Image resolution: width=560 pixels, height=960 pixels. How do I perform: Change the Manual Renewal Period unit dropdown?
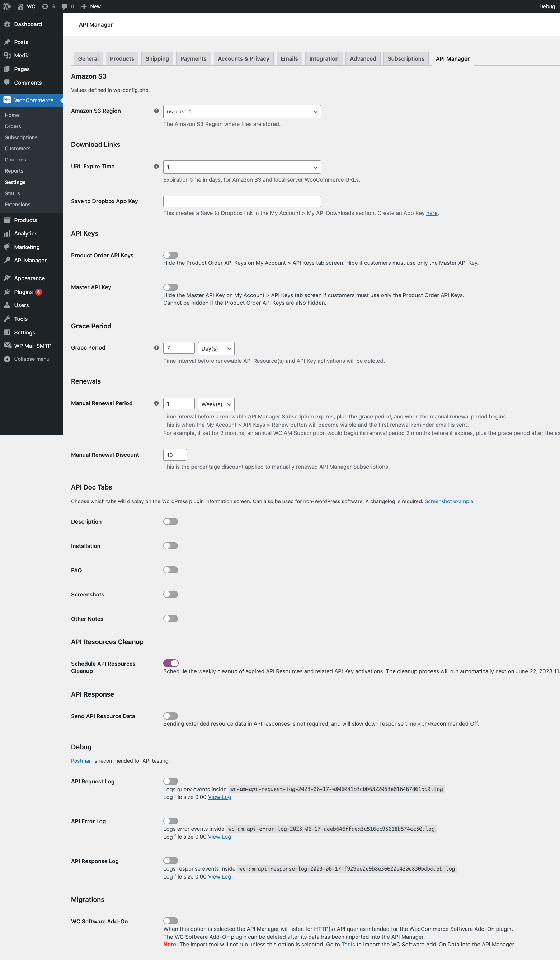pyautogui.click(x=216, y=404)
